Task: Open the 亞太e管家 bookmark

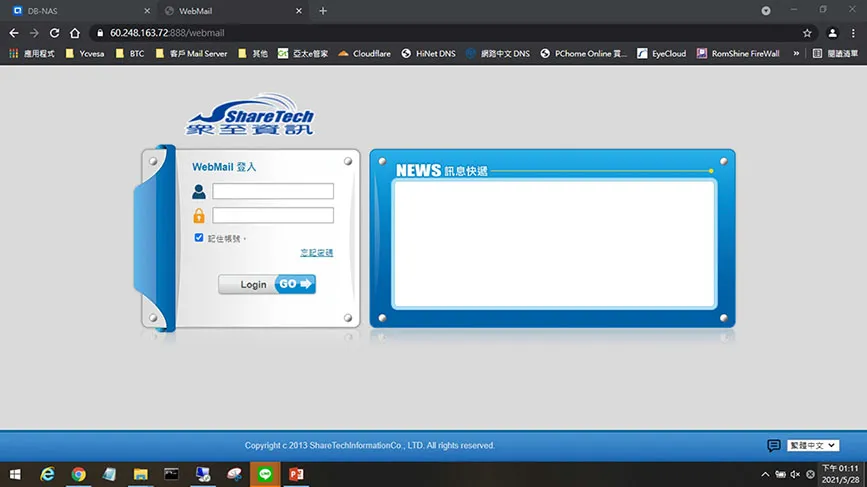Action: pyautogui.click(x=303, y=54)
